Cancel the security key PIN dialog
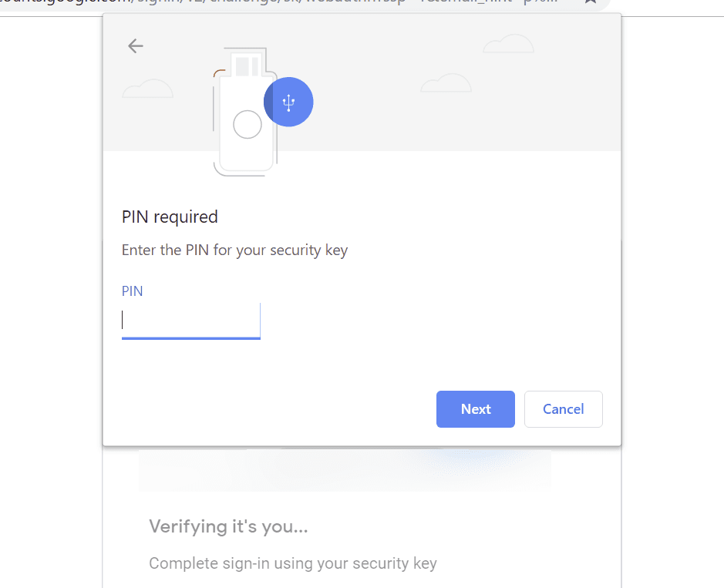The width and height of the screenshot is (724, 588). (564, 409)
